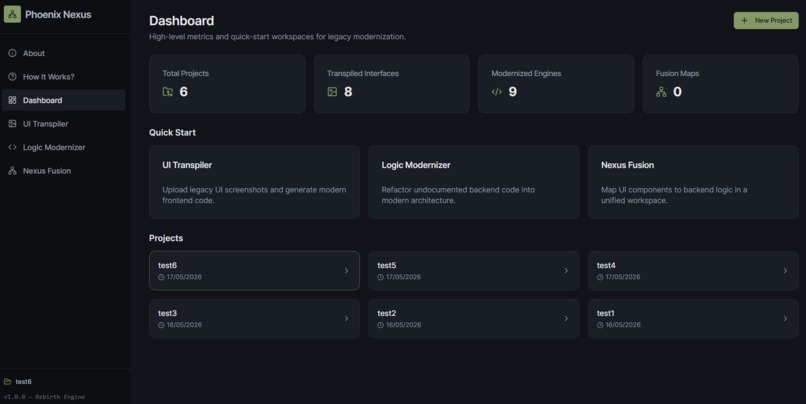Open UI Transpiler from the sidebar

click(x=63, y=124)
